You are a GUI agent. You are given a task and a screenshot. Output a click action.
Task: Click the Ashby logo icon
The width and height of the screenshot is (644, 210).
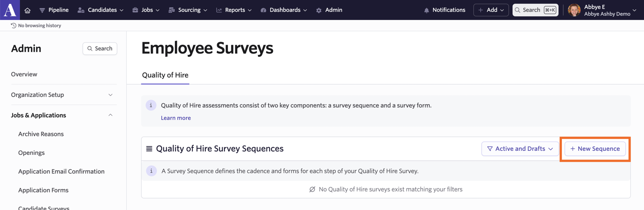click(10, 9)
